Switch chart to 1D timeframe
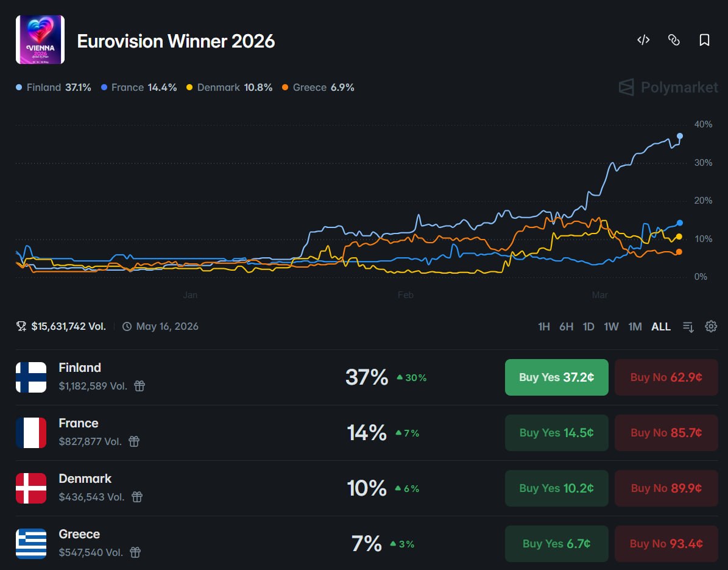This screenshot has width=728, height=570. (588, 327)
